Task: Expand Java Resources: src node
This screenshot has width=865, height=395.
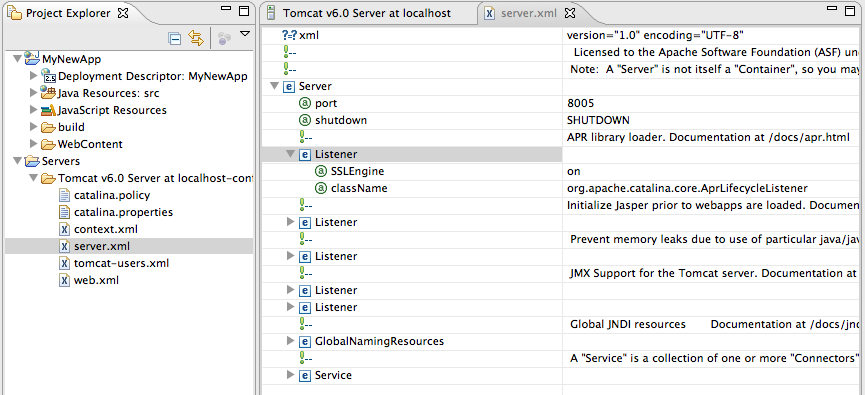Action: [x=33, y=93]
